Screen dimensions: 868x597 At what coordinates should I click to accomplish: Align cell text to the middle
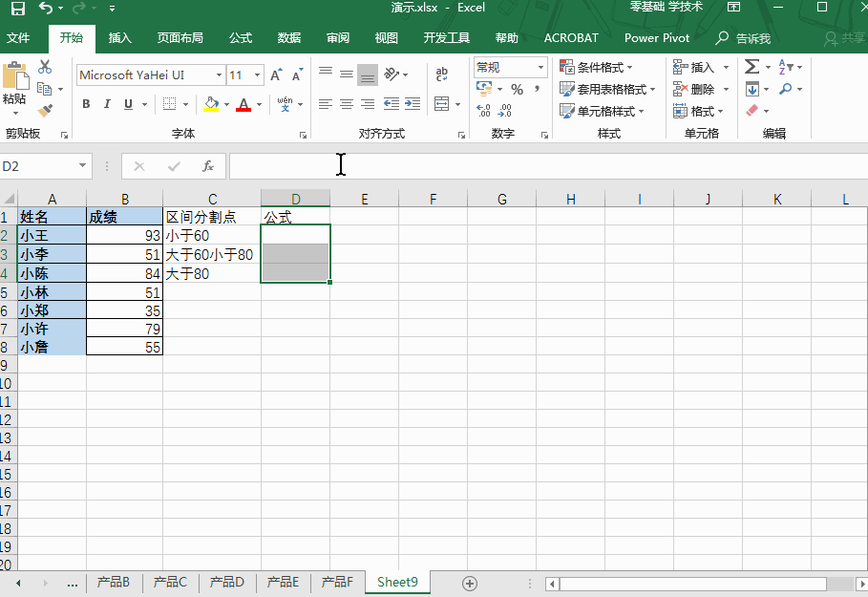[347, 74]
